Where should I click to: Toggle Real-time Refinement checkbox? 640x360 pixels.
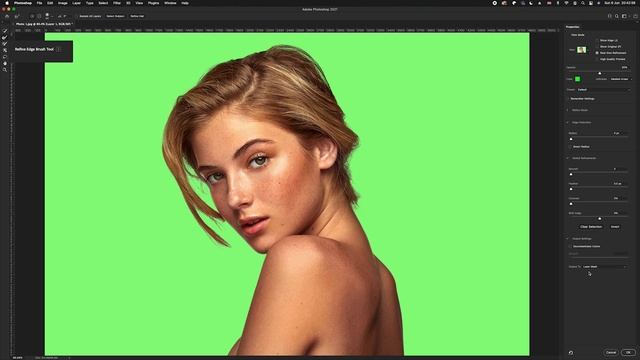click(597, 53)
